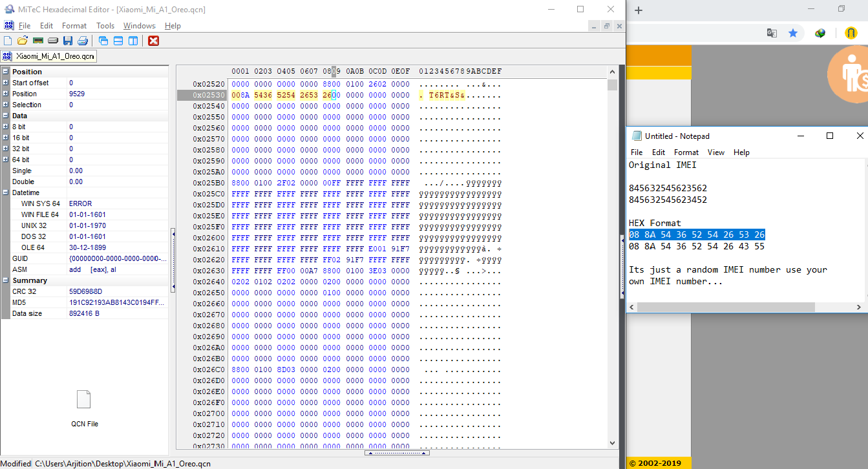Expand the Start offset row
This screenshot has width=868, height=469.
6,83
